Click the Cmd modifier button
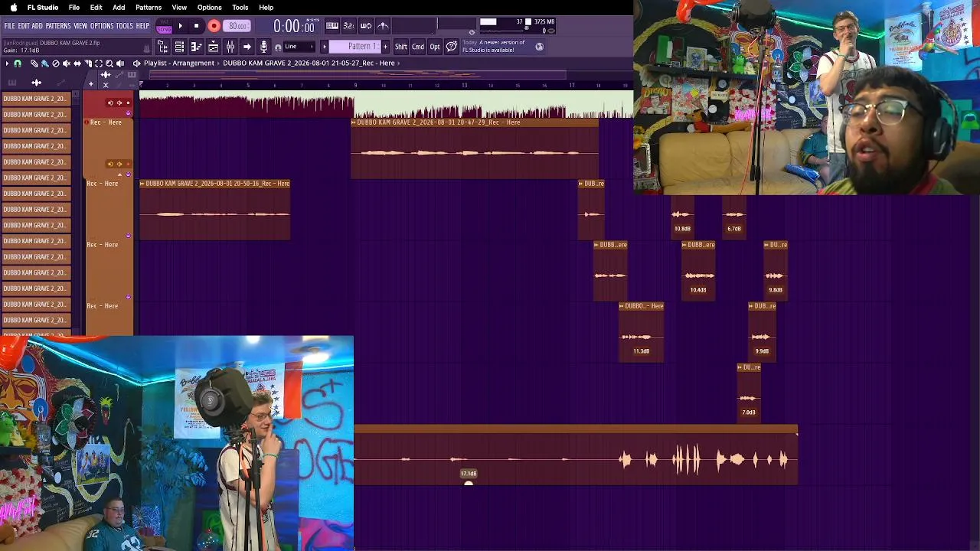 click(418, 47)
